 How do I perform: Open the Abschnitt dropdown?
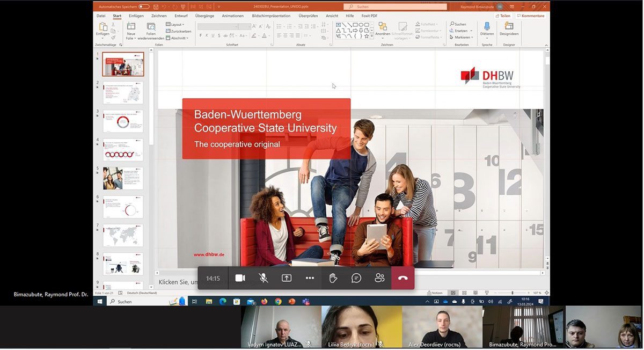[177, 38]
